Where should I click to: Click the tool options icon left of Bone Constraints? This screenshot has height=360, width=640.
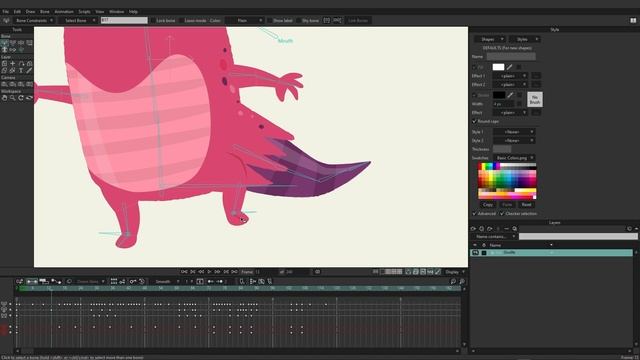(x=6, y=20)
